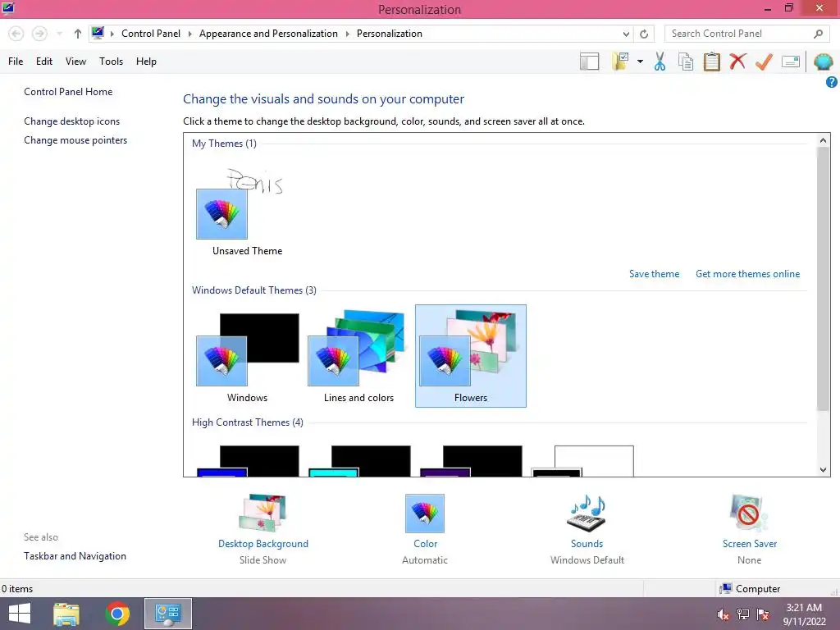Select Control Panel in the breadcrumb

click(151, 34)
